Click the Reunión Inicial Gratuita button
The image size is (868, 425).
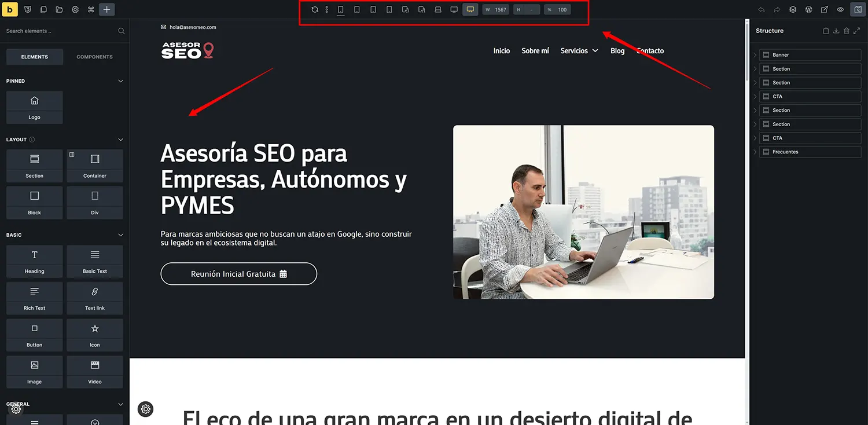coord(238,273)
